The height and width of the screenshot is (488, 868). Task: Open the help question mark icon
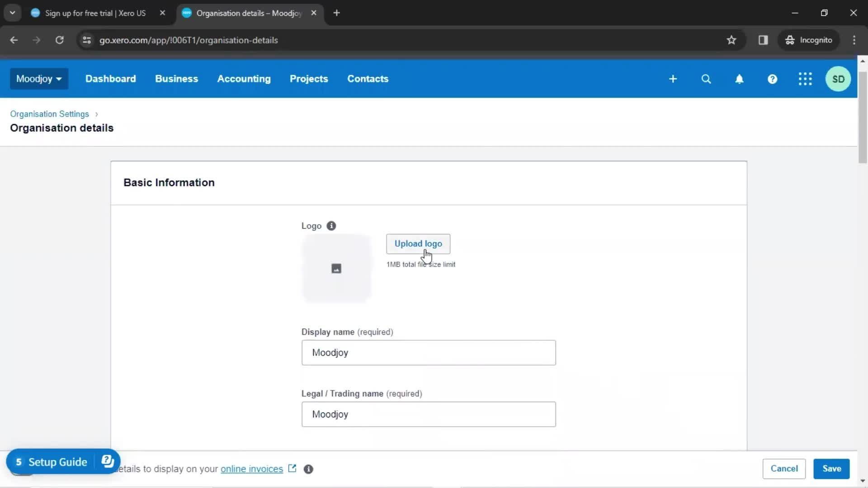coord(772,79)
